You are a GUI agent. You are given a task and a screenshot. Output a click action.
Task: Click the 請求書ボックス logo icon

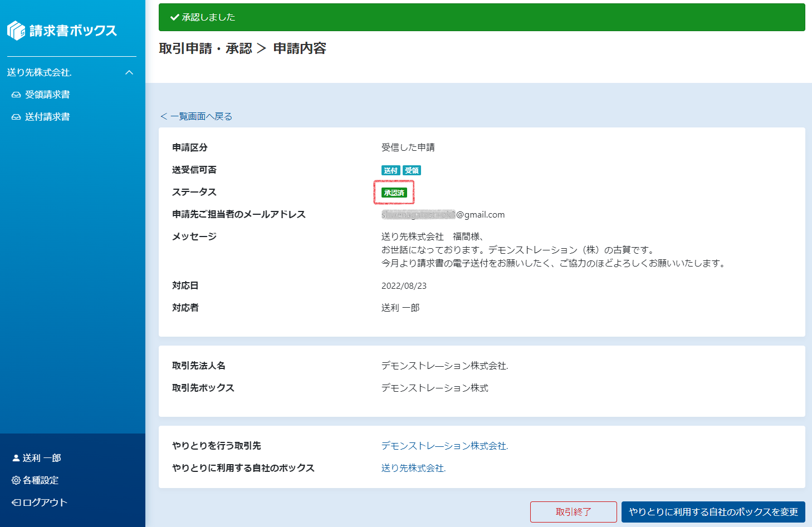(x=16, y=31)
